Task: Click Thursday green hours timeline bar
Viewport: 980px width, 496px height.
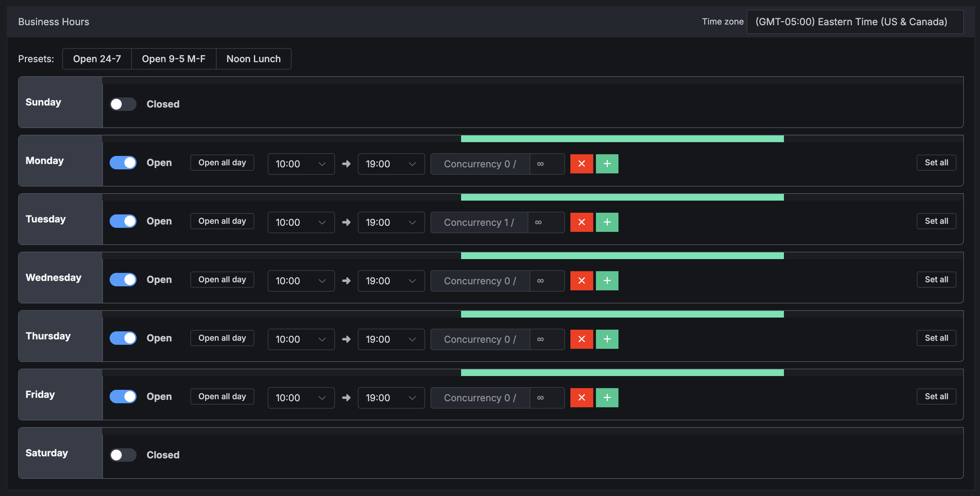Action: point(623,314)
